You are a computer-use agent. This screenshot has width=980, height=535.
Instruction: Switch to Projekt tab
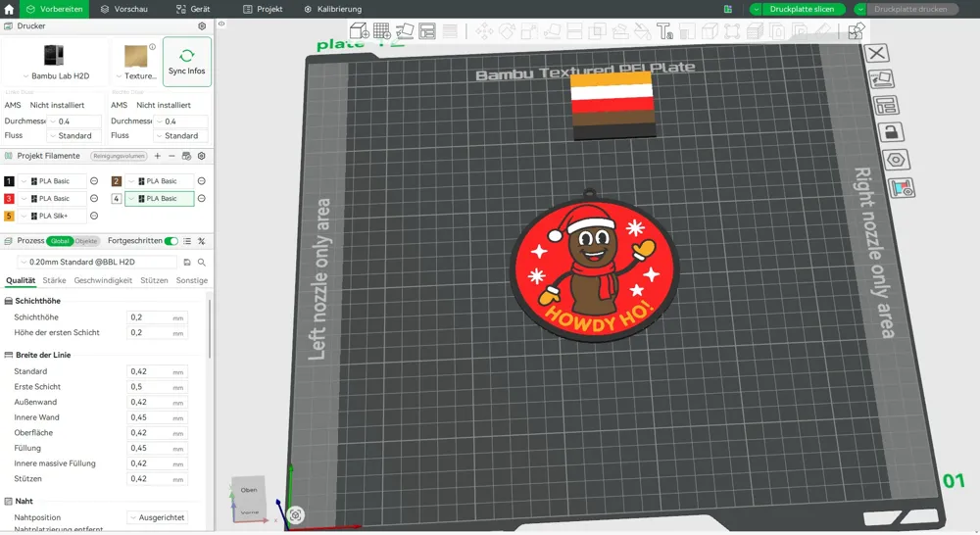263,9
